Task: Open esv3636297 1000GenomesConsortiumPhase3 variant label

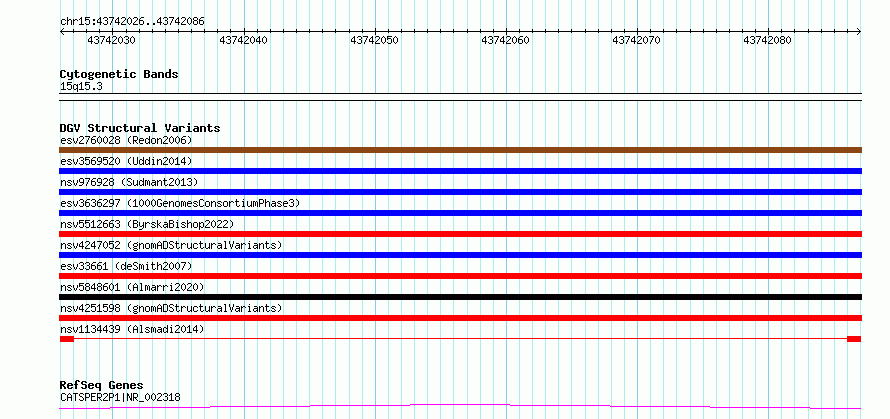Action: (179, 203)
